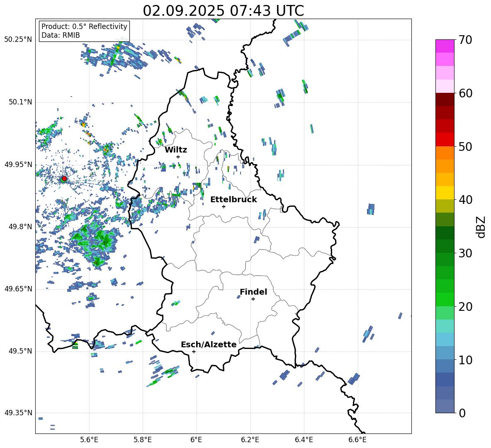Click the 'Product: 0.5° Reflectivity' text
This screenshot has height=448, width=491.
tap(84, 26)
